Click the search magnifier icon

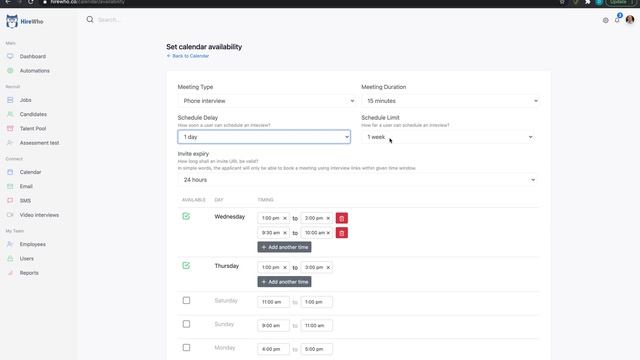[90, 20]
